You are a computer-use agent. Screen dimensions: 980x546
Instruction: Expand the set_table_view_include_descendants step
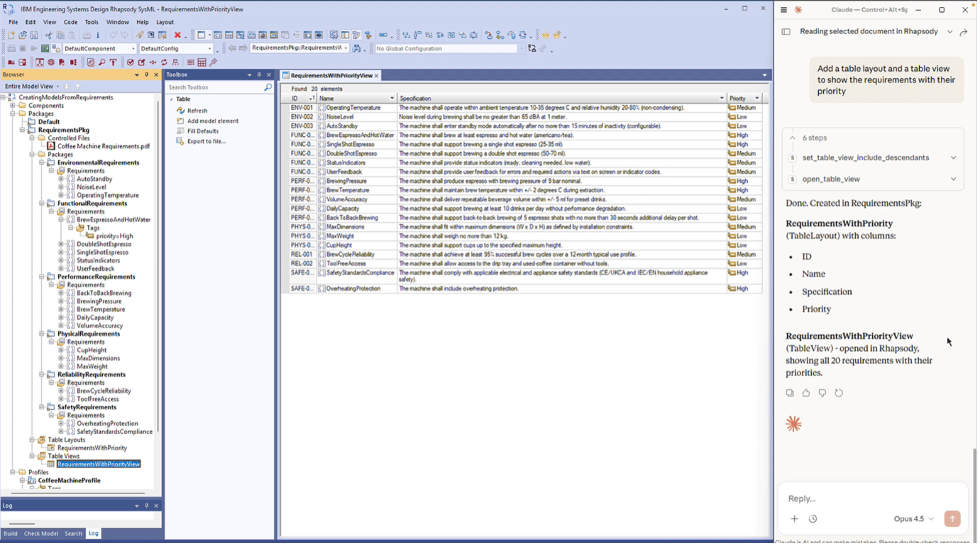click(x=953, y=158)
